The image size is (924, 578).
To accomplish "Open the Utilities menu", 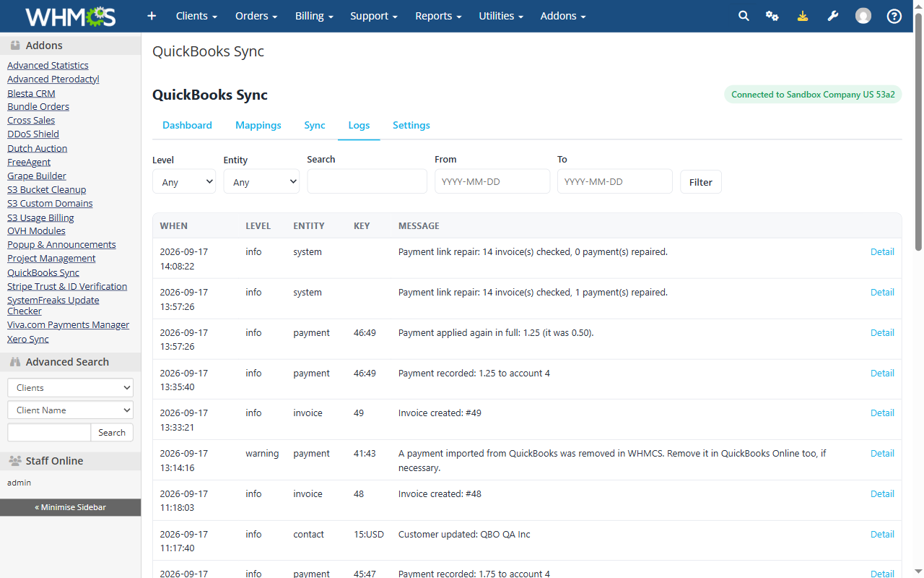I will coord(501,16).
